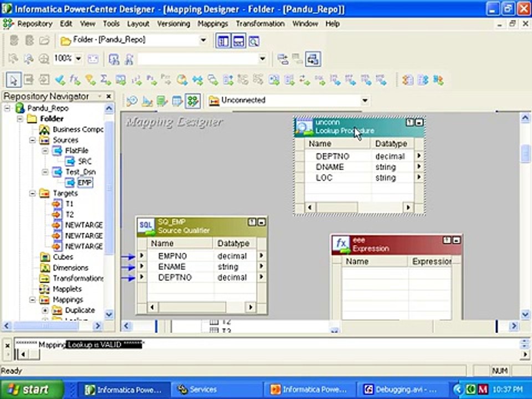Image resolution: width=532 pixels, height=399 pixels.
Task: Click the Mapplets folder icon
Action: coord(44,289)
